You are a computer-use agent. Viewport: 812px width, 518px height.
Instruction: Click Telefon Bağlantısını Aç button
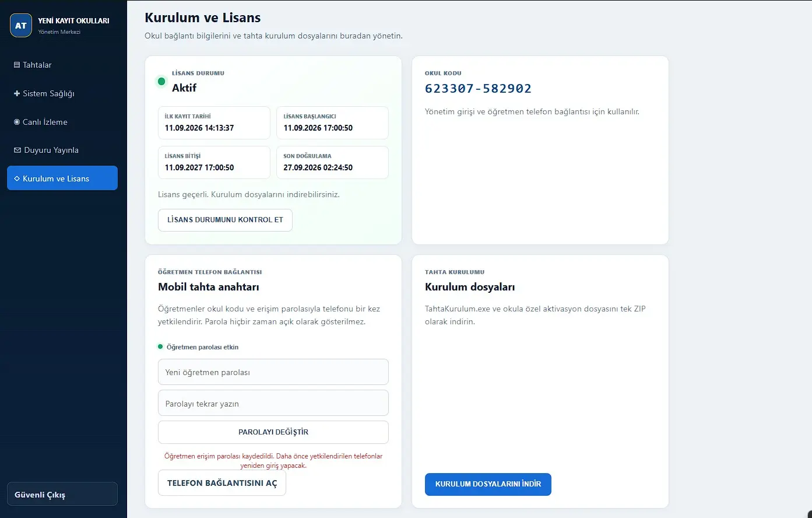tap(222, 483)
